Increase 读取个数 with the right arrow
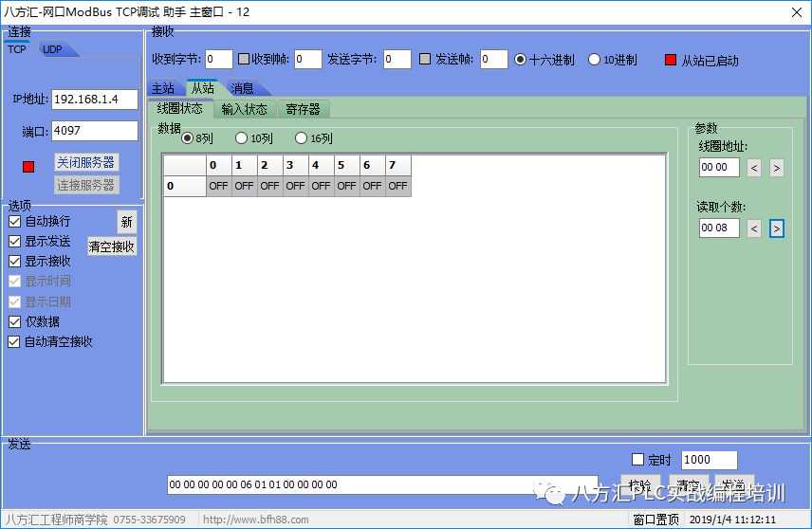Viewport: 812px width, 529px height. click(776, 228)
